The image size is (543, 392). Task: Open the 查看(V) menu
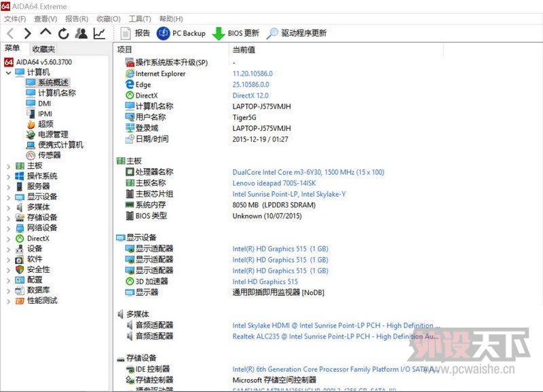45,19
